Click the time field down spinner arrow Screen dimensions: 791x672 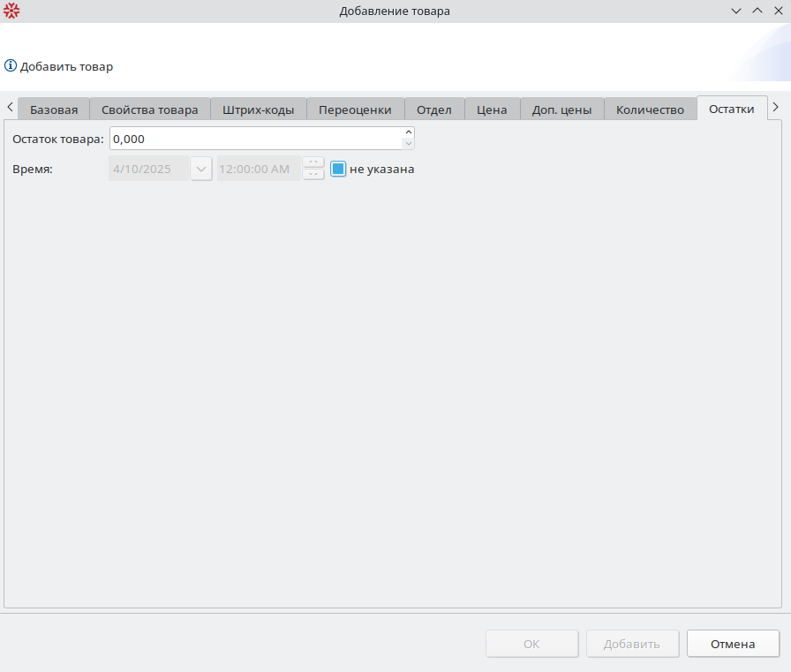(313, 174)
